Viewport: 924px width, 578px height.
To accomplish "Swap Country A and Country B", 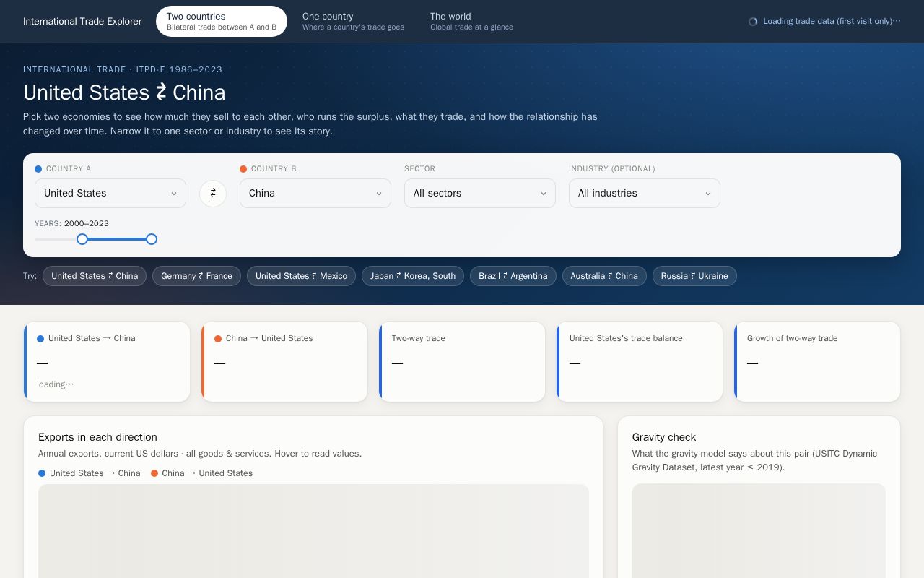I will click(x=213, y=193).
